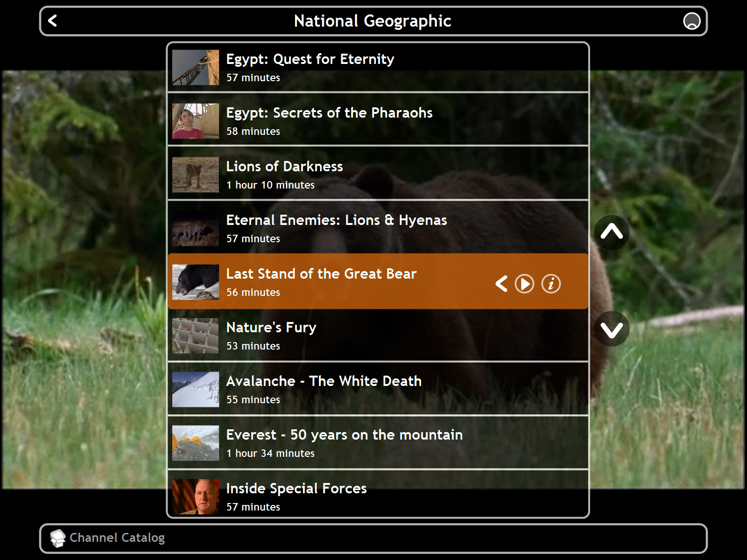Select Last Stand of the Great Bear title
Viewport: 747px width, 560px height.
tap(321, 274)
